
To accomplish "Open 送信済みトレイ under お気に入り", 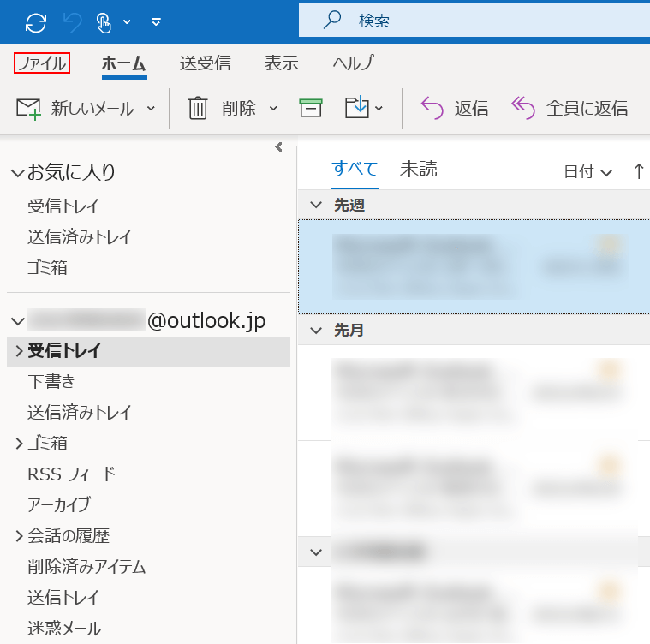I will pyautogui.click(x=79, y=237).
